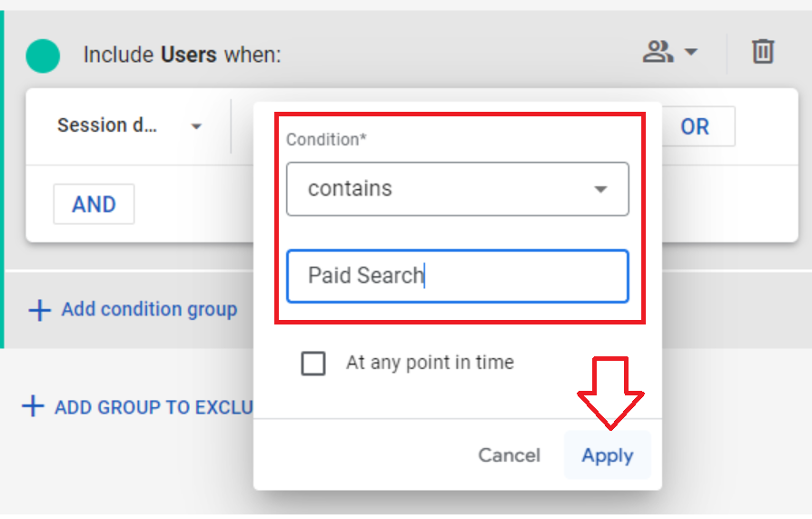This screenshot has width=812, height=519.
Task: Open the scope dropdown arrow beside users icon
Action: tap(691, 52)
